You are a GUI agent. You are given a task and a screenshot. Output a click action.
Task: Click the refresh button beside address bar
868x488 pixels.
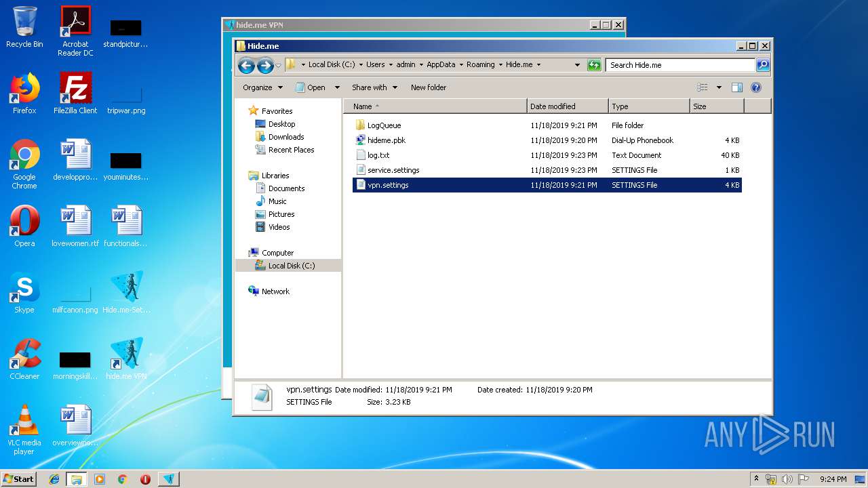(594, 65)
